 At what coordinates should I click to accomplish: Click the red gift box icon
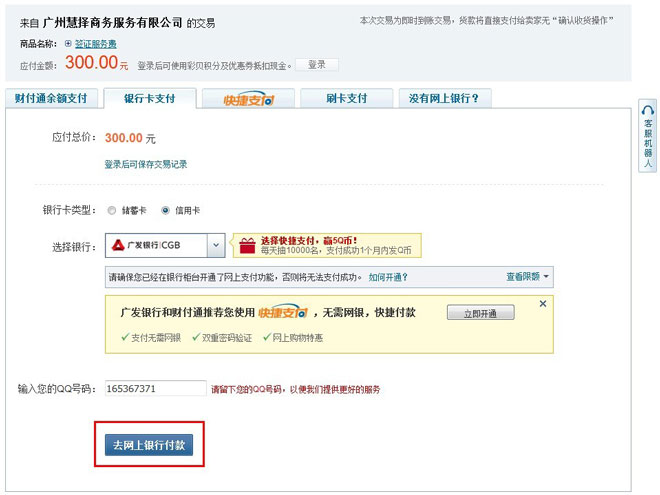248,246
